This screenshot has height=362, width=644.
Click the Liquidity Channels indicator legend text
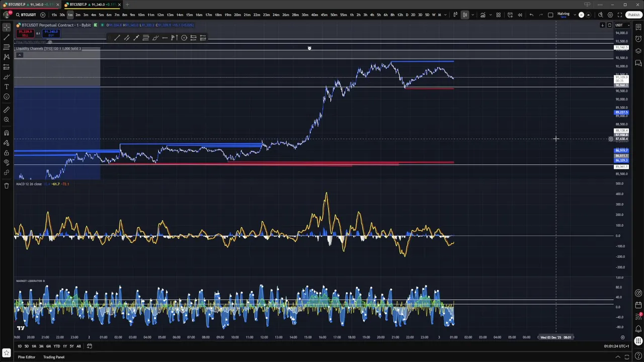point(48,49)
